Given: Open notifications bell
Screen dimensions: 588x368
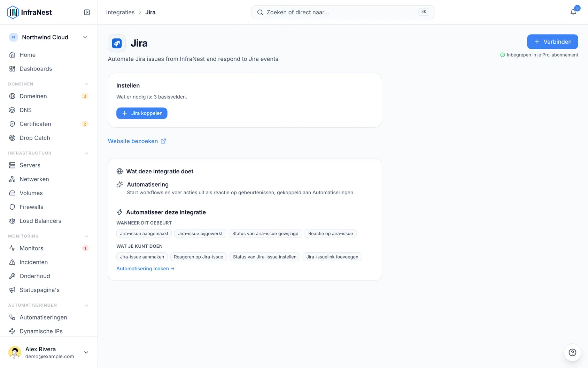Looking at the screenshot, I should (573, 12).
